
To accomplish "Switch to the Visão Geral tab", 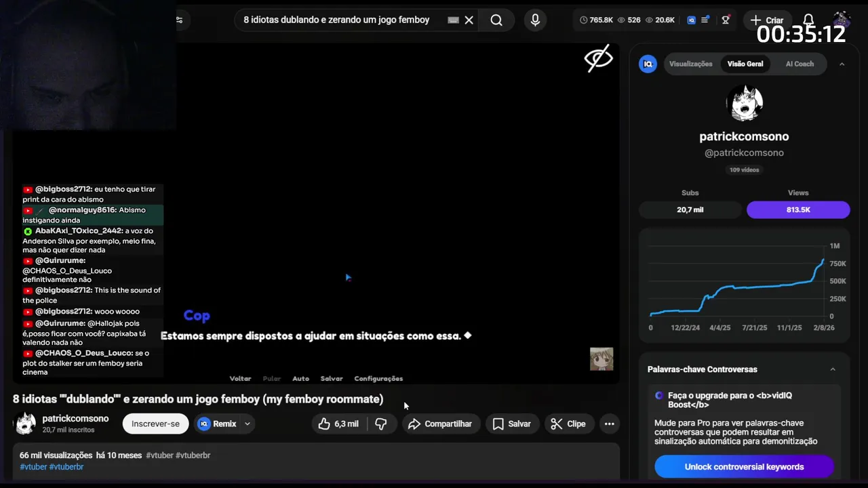I will [x=745, y=64].
